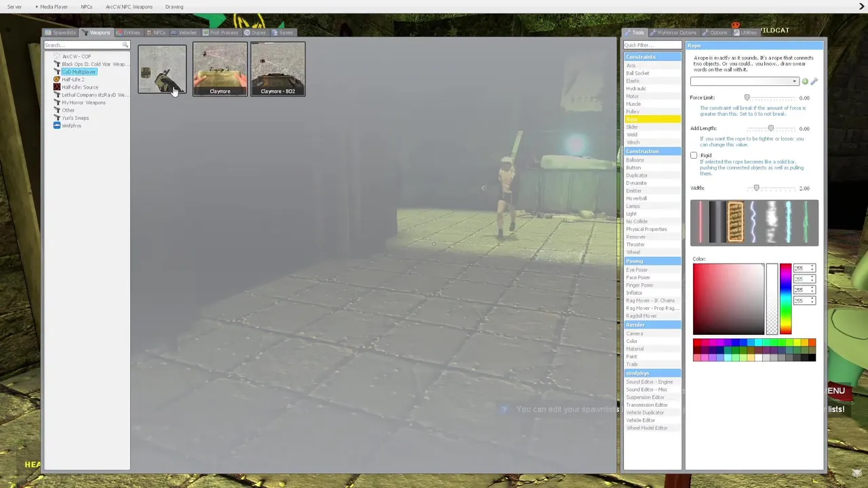Open the Media Player menu
Screen dimensions: 868x488
pos(54,7)
